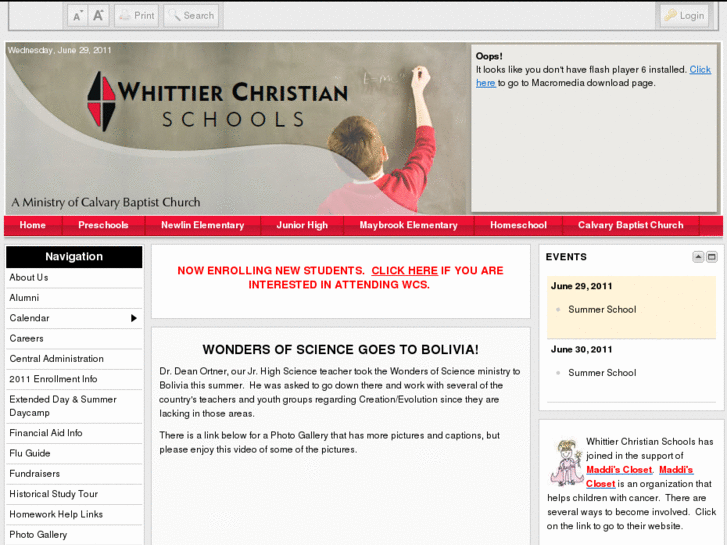Open Newlin Elementary menu item

point(203,225)
